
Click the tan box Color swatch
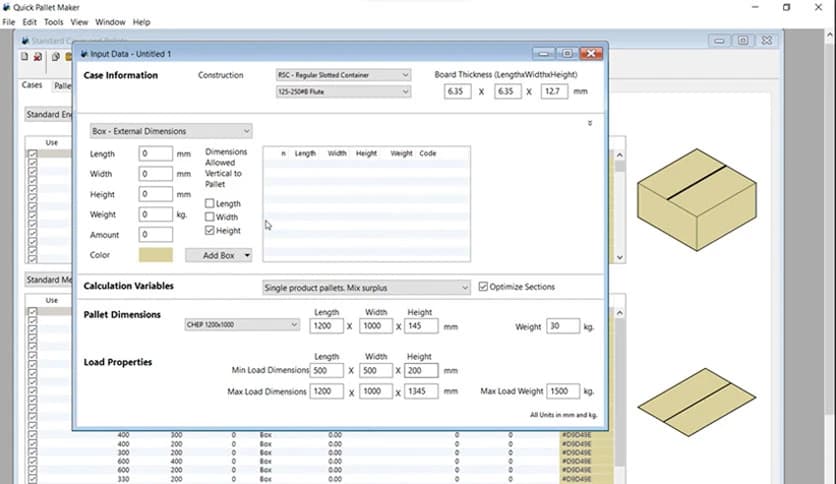coord(157,255)
